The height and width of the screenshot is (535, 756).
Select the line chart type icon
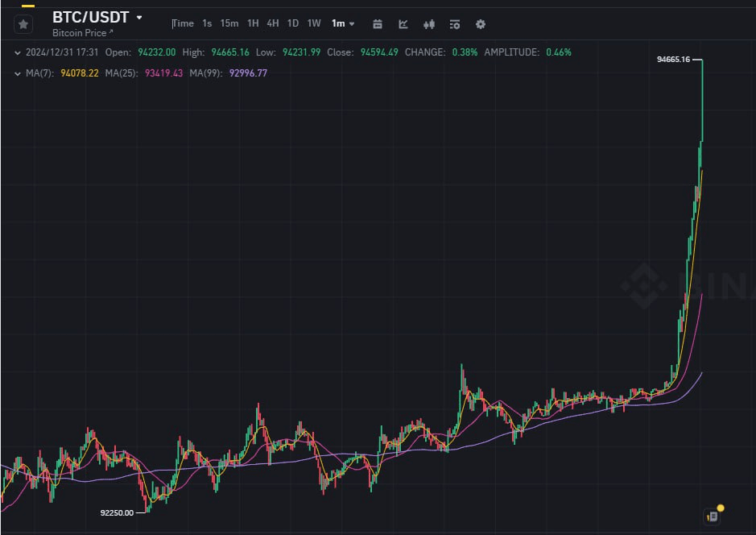click(403, 24)
